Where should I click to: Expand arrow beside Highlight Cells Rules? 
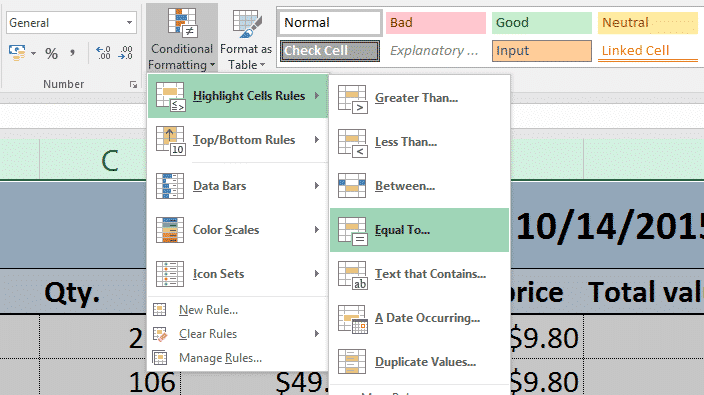pyautogui.click(x=317, y=96)
